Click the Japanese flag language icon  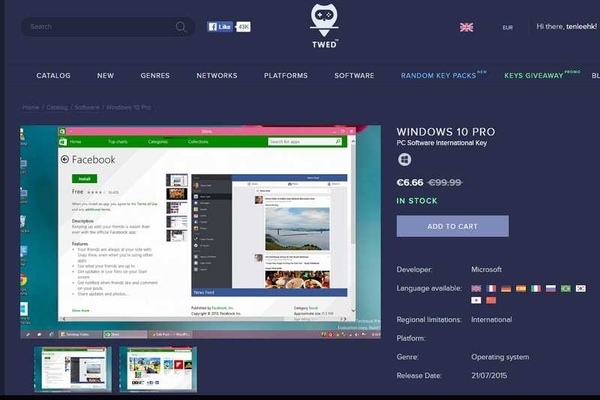click(x=476, y=300)
